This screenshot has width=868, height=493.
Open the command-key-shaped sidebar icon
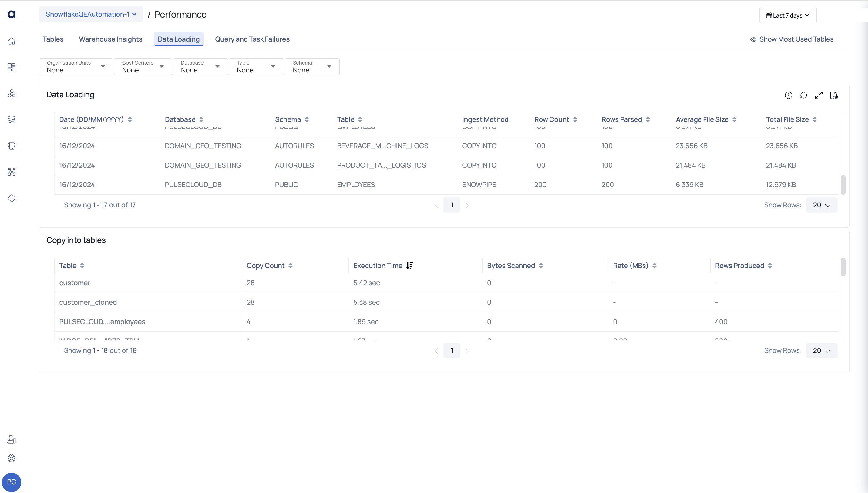click(12, 172)
